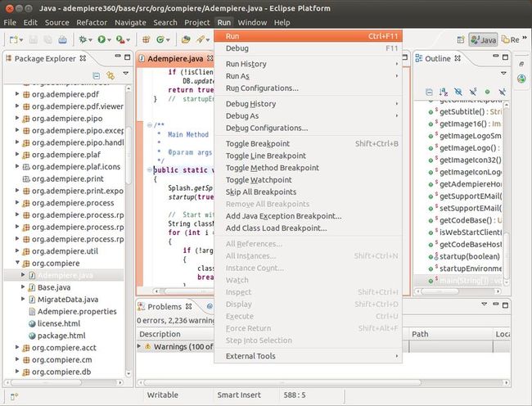The height and width of the screenshot is (406, 532).
Task: Maximize the Outline view
Action: click(x=505, y=57)
